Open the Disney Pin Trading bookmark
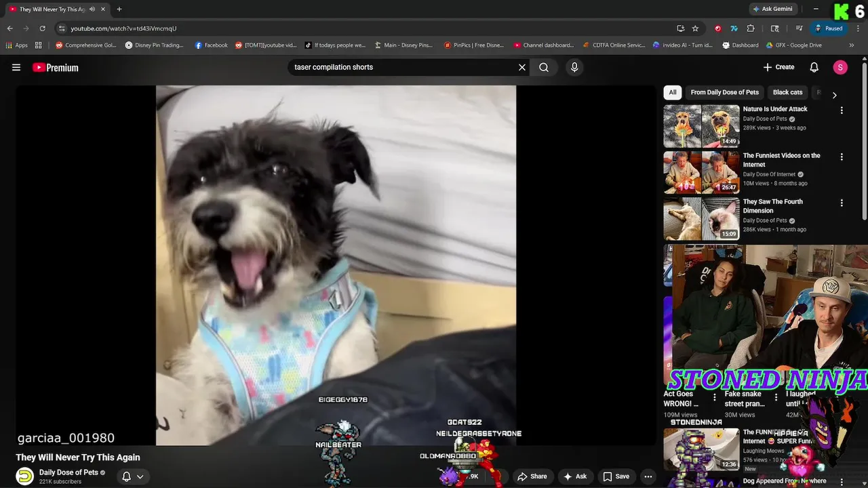868x488 pixels. click(154, 45)
